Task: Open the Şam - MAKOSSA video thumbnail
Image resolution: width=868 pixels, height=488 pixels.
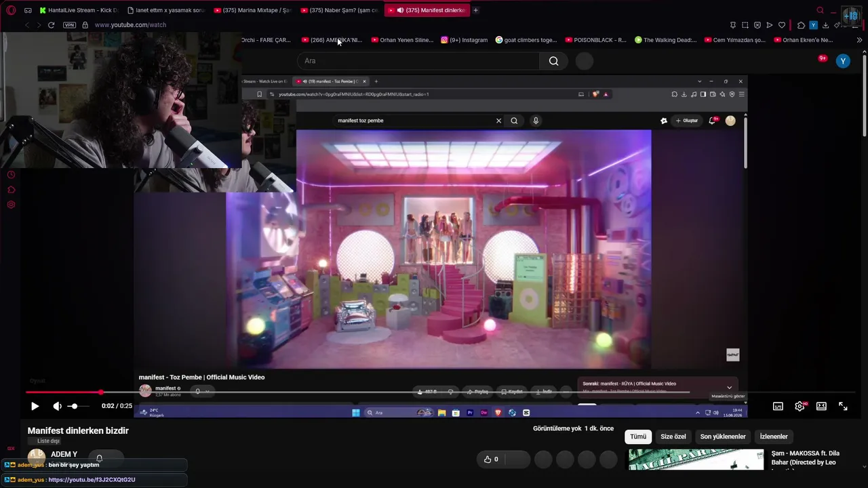Action: 696,460
